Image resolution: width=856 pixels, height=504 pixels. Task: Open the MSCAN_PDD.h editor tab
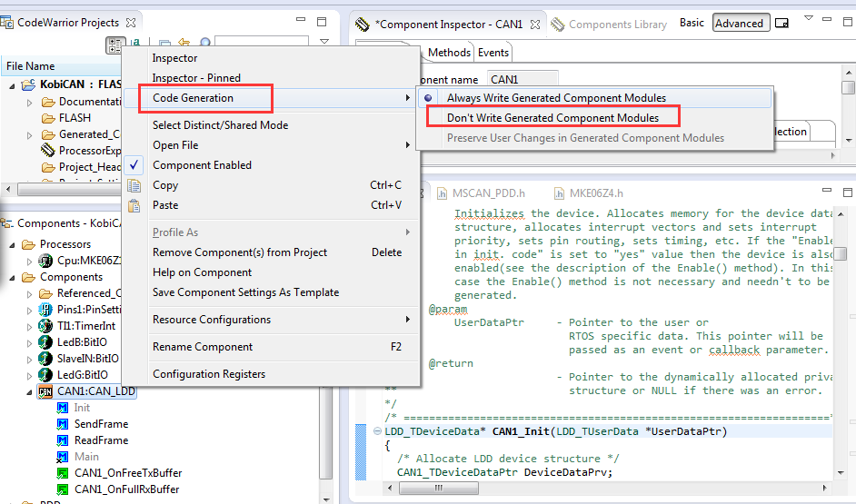(x=482, y=193)
